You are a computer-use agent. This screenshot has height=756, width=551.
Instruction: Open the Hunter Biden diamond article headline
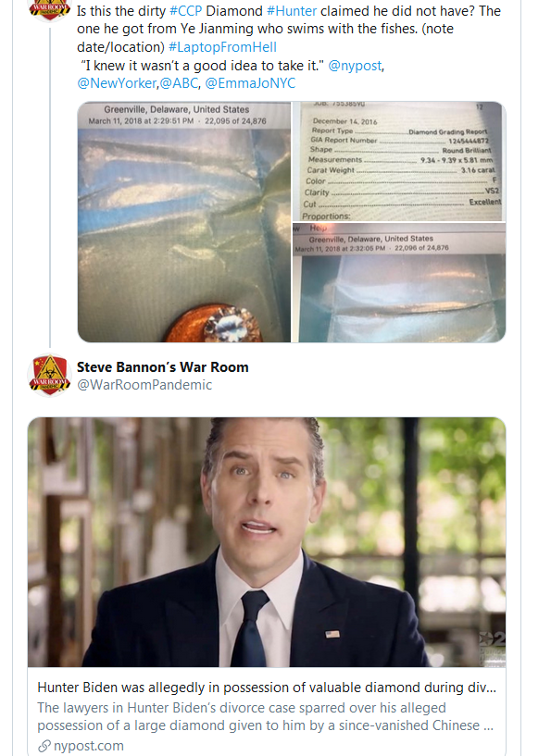click(x=267, y=687)
